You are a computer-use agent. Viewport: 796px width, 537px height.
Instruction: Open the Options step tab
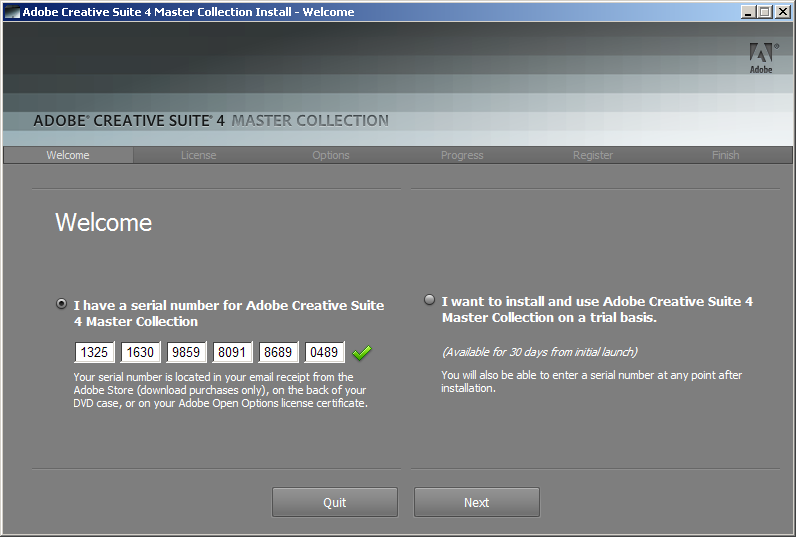pos(331,155)
